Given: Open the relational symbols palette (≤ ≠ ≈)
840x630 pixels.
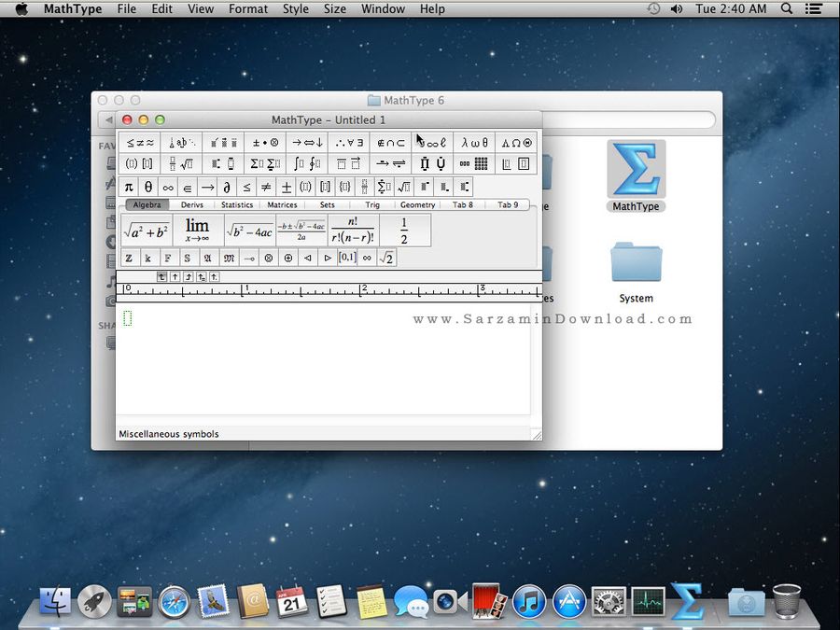Looking at the screenshot, I should tap(139, 143).
